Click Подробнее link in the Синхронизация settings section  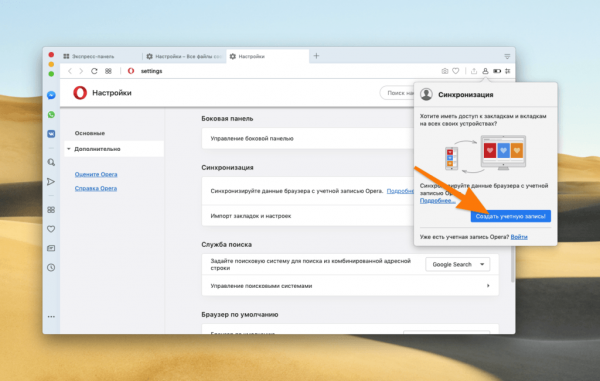[x=400, y=191]
